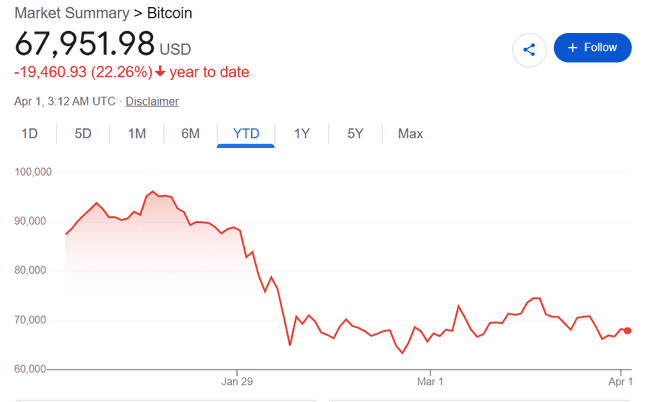Select the YTD tab
Image resolution: width=650 pixels, height=402 pixels.
(x=245, y=133)
